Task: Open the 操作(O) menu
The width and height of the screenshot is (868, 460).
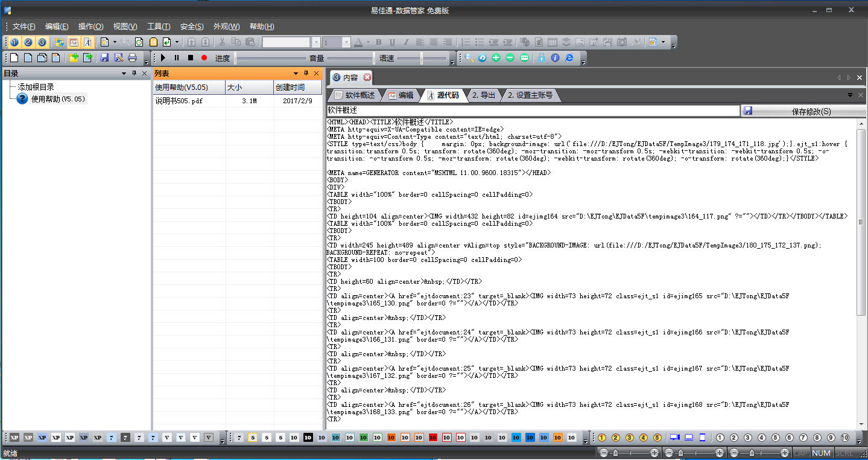Action: point(91,27)
